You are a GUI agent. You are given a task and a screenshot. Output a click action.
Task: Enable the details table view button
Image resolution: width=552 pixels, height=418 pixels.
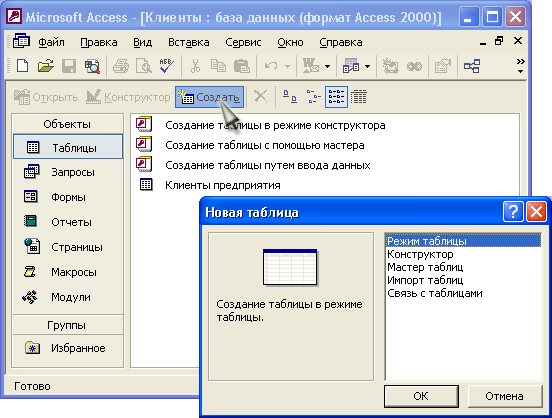tap(359, 97)
